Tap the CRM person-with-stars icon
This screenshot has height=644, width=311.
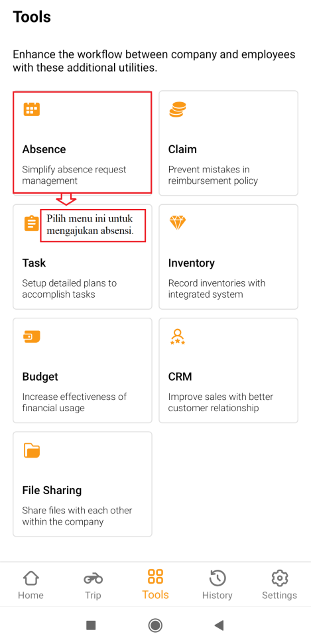point(178,337)
